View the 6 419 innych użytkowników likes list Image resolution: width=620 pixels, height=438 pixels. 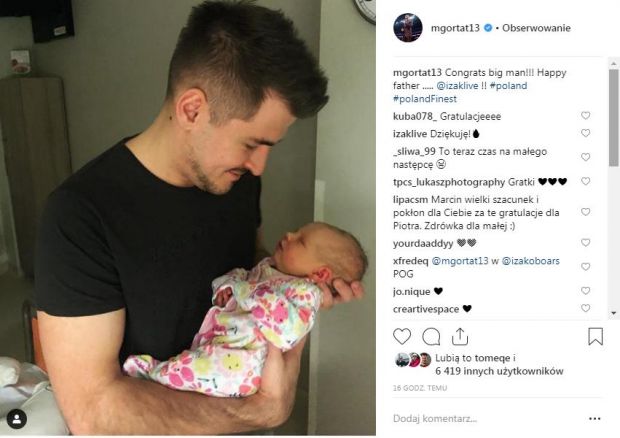499,371
